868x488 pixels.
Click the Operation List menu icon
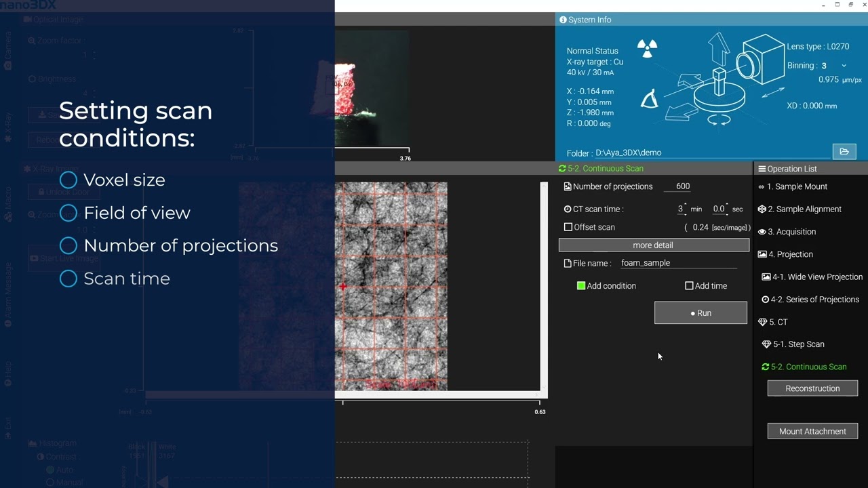coord(762,169)
